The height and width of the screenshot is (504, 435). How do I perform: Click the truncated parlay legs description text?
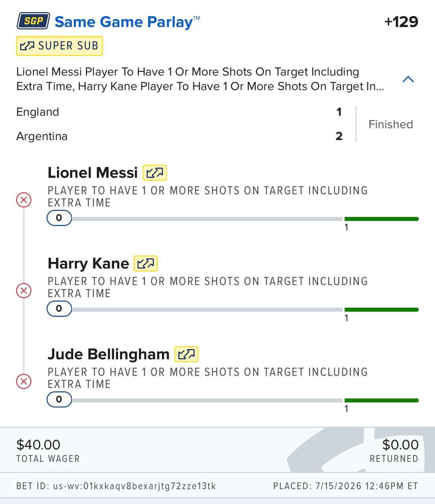pyautogui.click(x=200, y=79)
